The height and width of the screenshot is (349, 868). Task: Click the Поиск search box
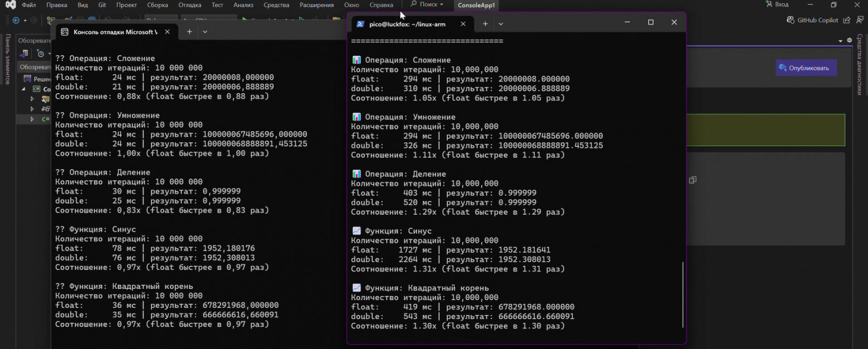427,4
